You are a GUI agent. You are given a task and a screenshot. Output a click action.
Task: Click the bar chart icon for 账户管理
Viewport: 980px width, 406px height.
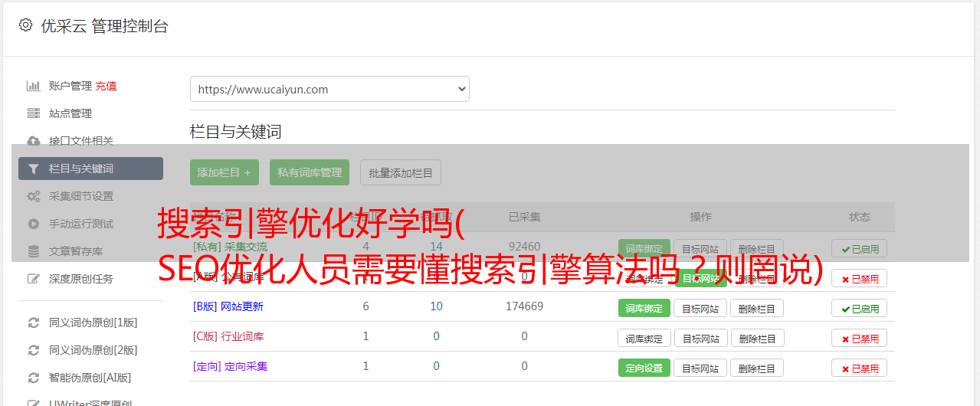34,86
